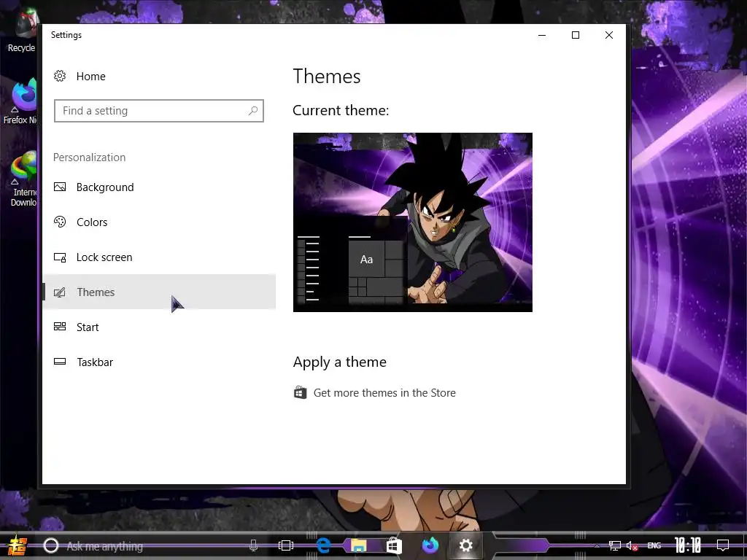This screenshot has height=560, width=747.
Task: Click the current theme preview thumbnail
Action: [x=413, y=222]
